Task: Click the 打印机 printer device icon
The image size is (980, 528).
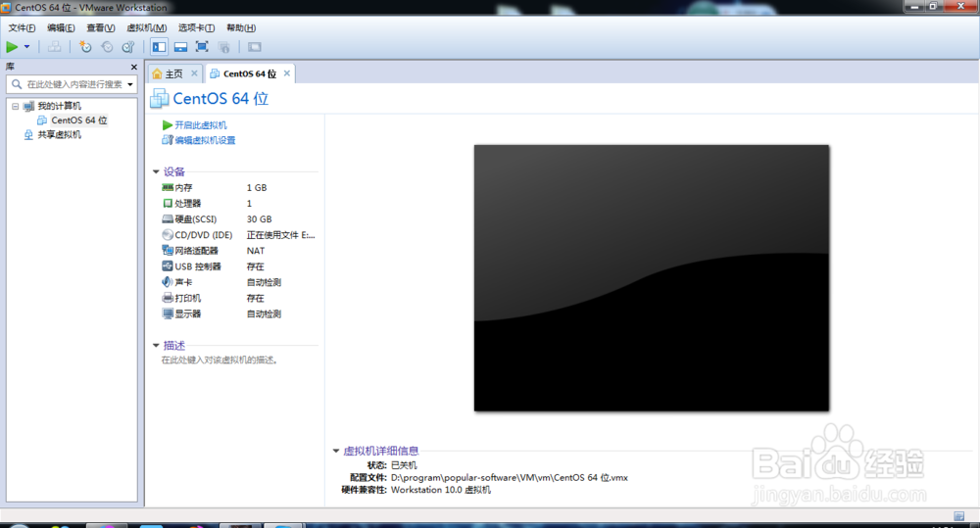Action: tap(168, 298)
